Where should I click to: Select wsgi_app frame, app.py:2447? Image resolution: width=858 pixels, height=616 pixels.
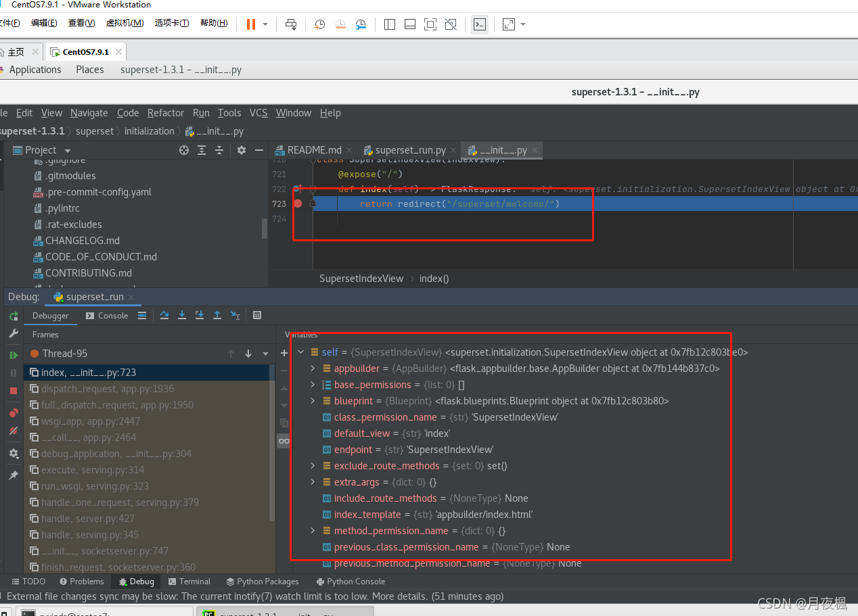tap(149, 421)
